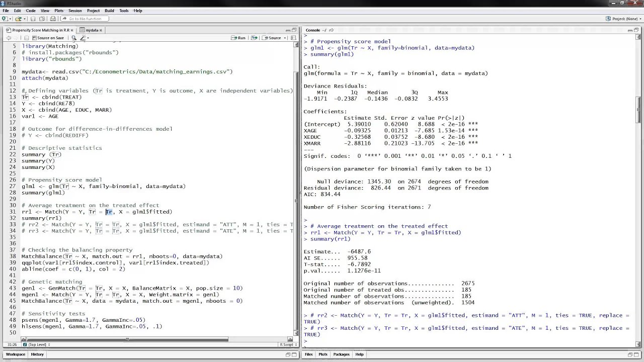Minimize the source editor pane
Image resolution: width=644 pixels, height=362 pixels.
(x=288, y=30)
